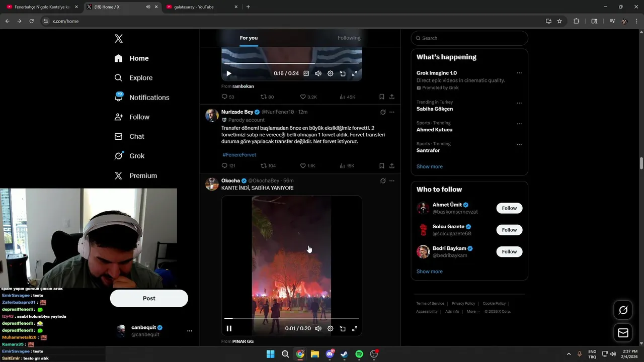Open more options for Santrafor trend
The width and height of the screenshot is (644, 362).
tap(519, 145)
